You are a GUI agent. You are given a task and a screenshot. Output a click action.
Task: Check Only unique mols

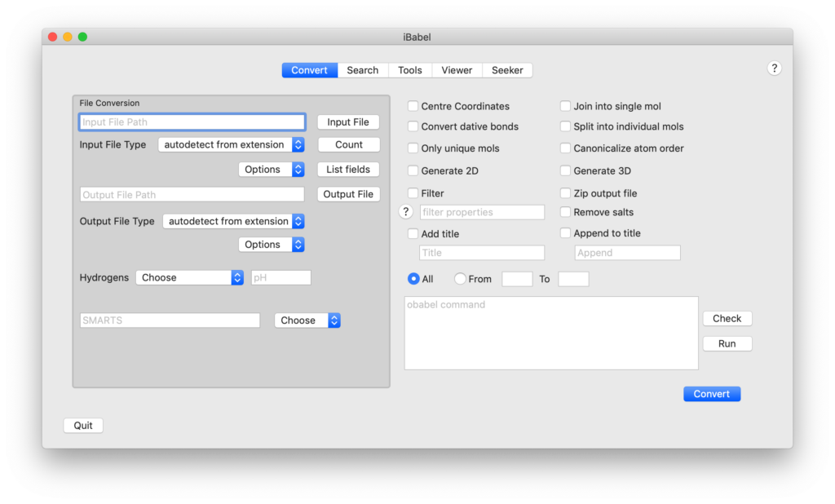tap(413, 148)
